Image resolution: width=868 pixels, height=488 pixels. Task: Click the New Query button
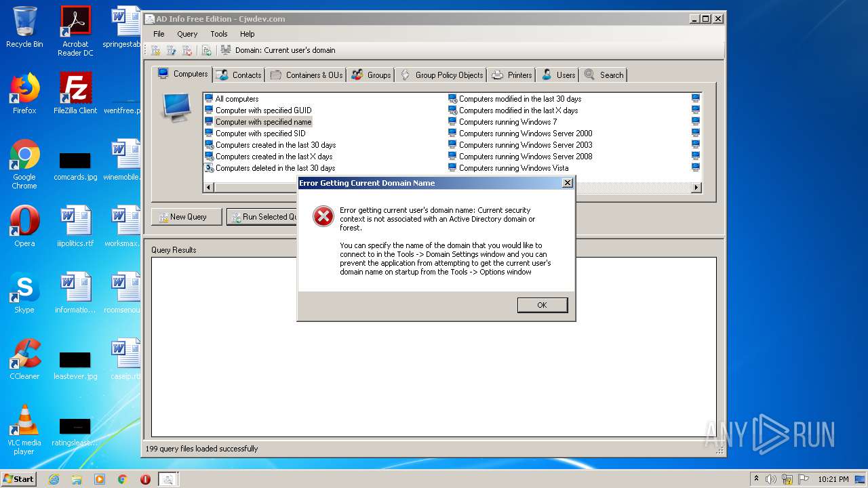186,217
